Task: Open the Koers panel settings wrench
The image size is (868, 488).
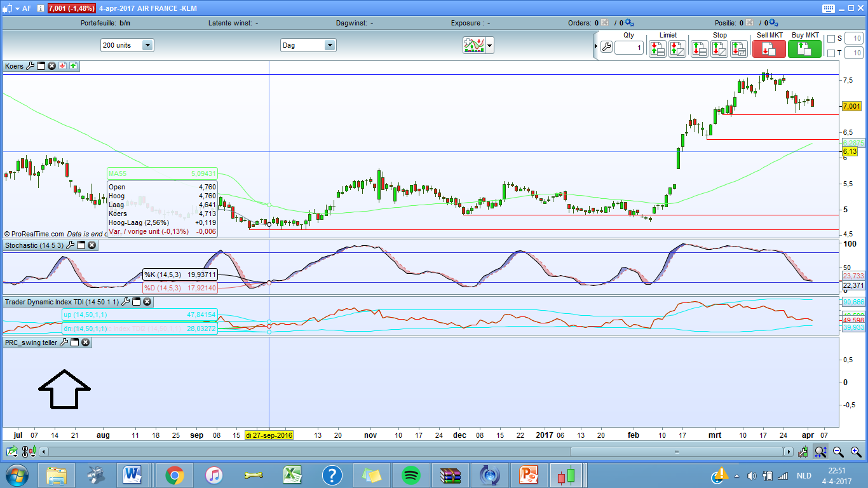Action: point(30,66)
